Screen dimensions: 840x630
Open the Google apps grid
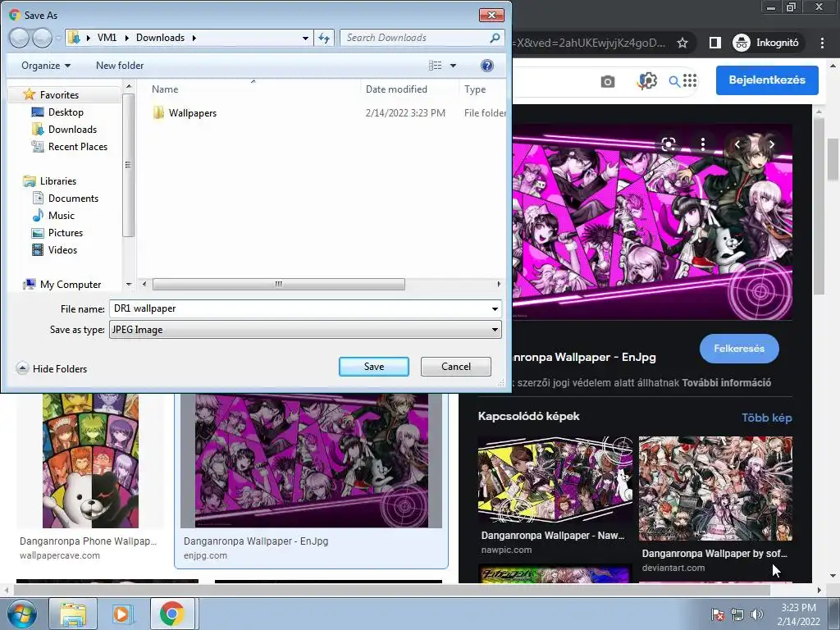click(x=691, y=80)
